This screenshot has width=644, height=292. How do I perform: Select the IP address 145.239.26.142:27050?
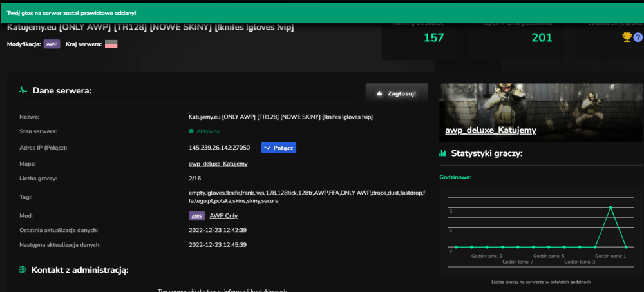tap(220, 148)
